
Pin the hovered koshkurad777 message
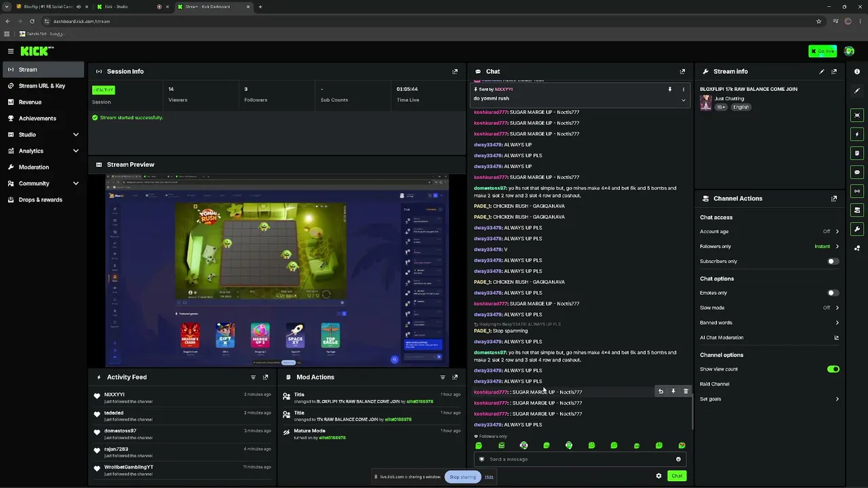tap(673, 391)
